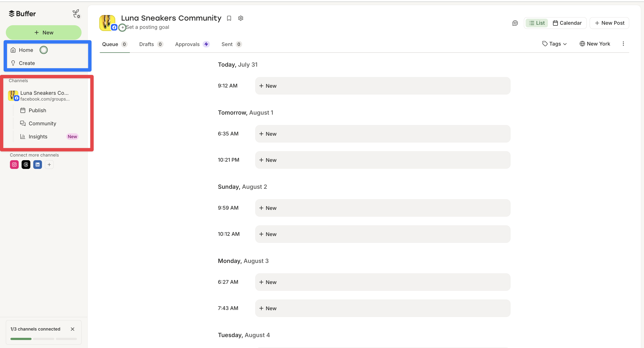This screenshot has height=348, width=644.
Task: Select the Drafts tab
Action: [151, 44]
